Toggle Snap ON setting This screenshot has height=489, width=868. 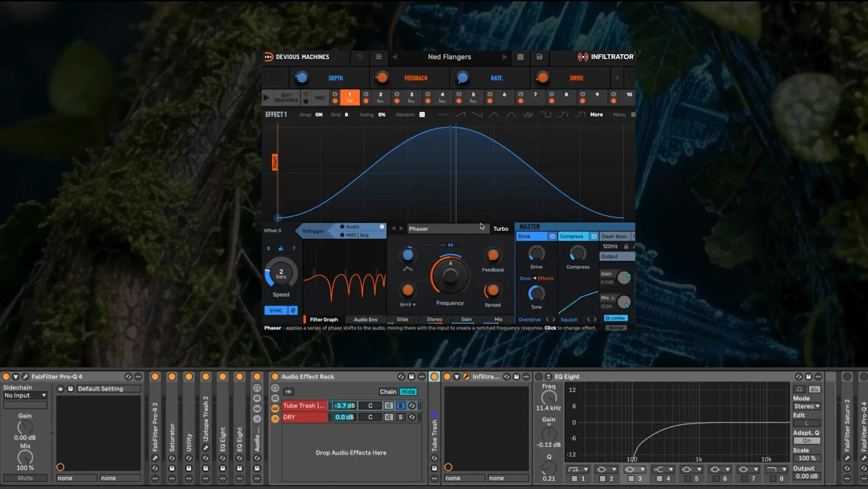pos(318,115)
